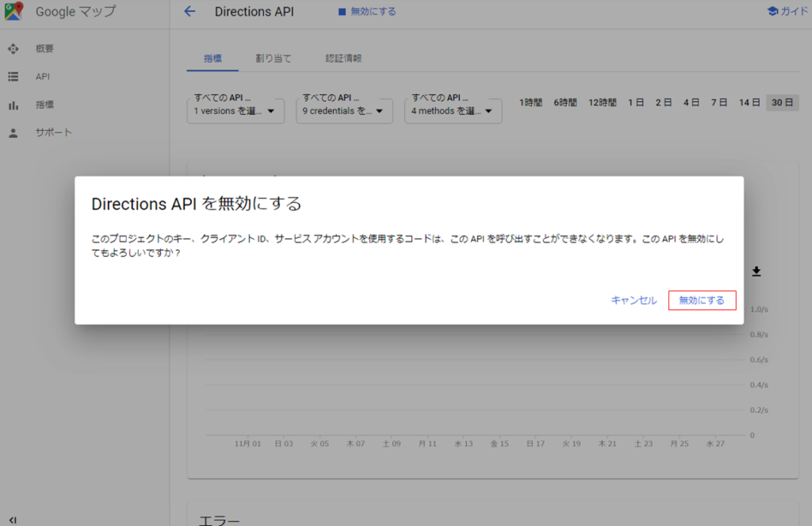Click the back arrow beside Directions API
The width and height of the screenshot is (812, 526).
(x=190, y=11)
